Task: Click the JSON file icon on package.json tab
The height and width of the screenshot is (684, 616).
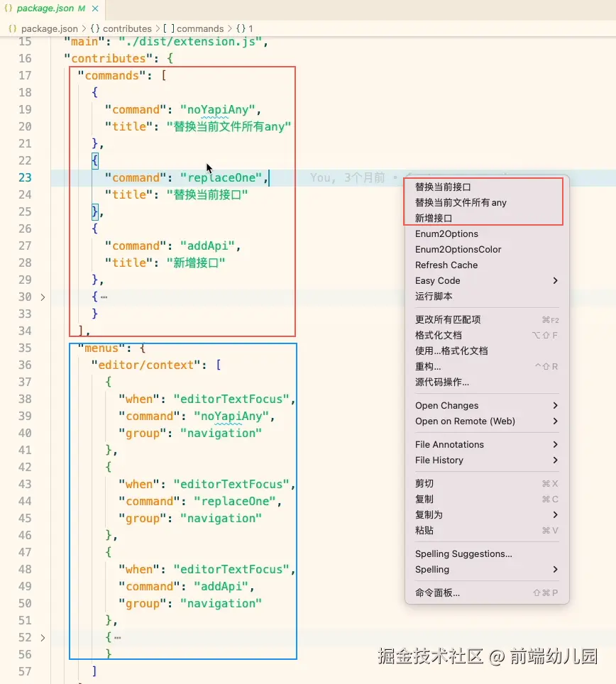Action: pyautogui.click(x=9, y=9)
